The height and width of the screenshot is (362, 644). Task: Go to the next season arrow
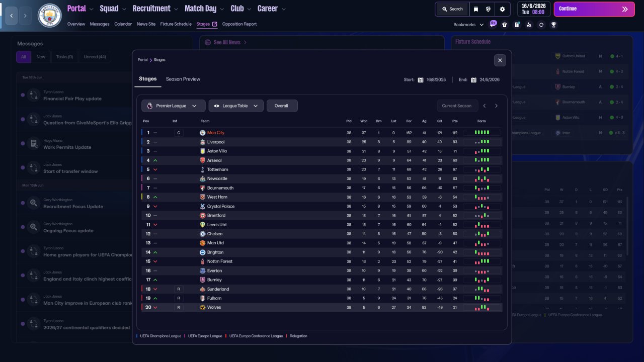[x=496, y=106]
